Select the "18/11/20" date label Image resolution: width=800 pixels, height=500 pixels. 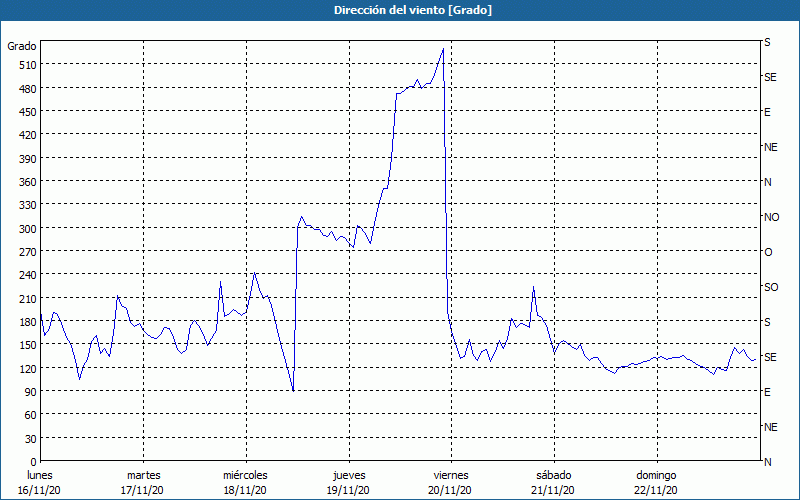245,491
